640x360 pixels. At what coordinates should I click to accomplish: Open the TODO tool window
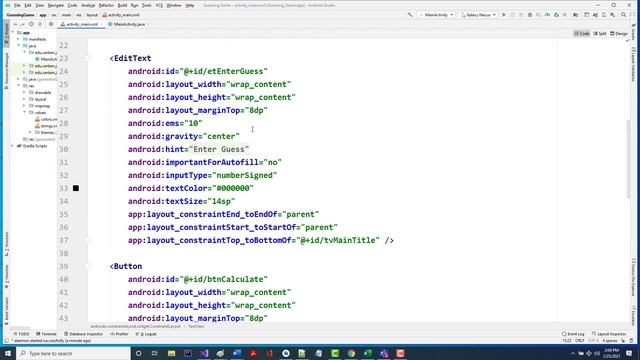point(21,334)
